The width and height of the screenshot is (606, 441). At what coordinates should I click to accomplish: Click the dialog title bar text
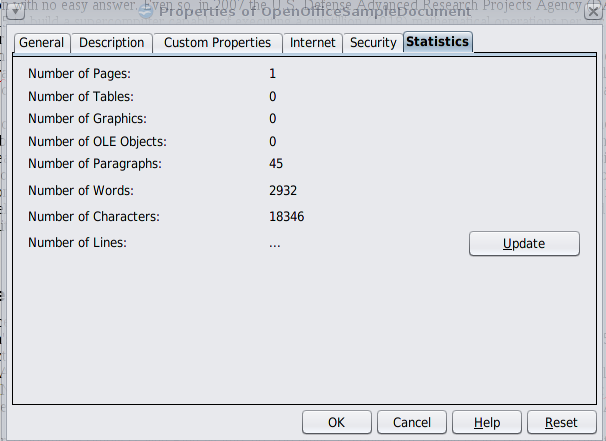[315, 12]
